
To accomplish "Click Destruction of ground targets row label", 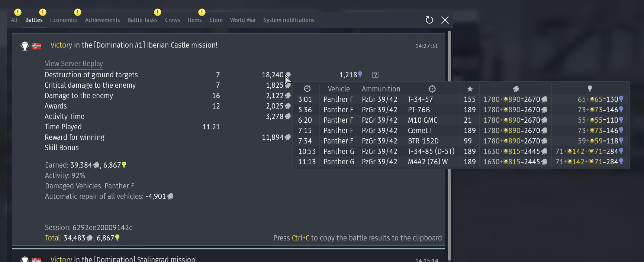I will (91, 75).
